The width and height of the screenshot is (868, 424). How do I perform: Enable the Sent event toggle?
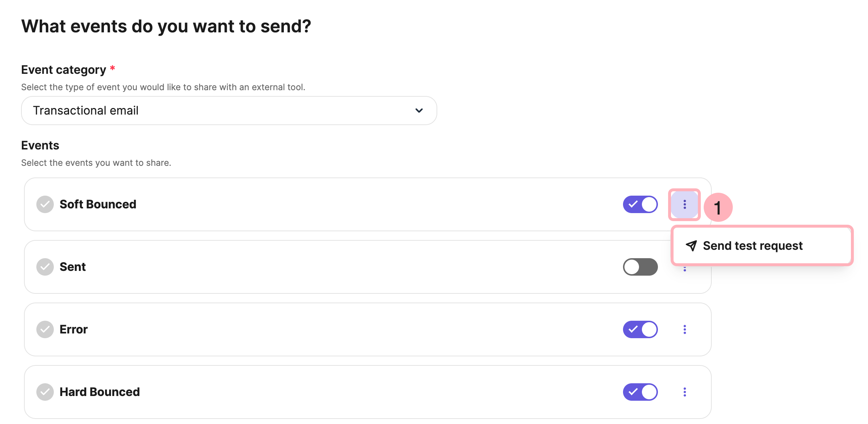[640, 267]
